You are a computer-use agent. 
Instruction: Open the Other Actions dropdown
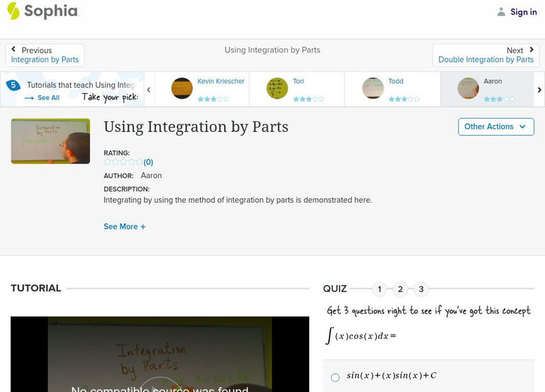(495, 127)
